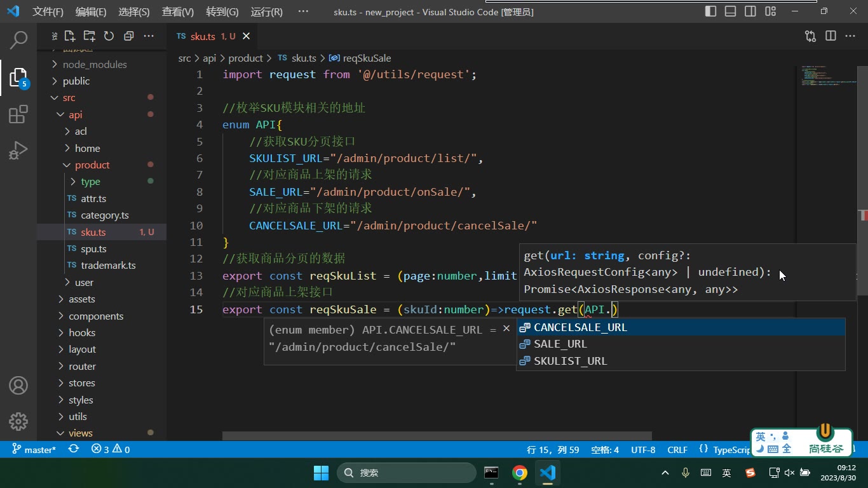This screenshot has width=868, height=488.
Task: Split the editor to the right
Action: tap(831, 36)
